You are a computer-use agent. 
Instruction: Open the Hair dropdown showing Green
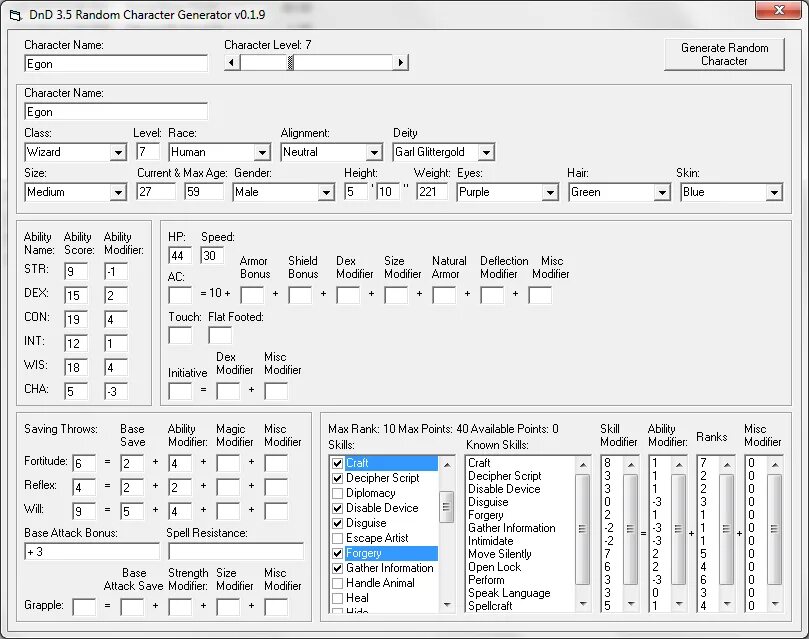(x=662, y=192)
